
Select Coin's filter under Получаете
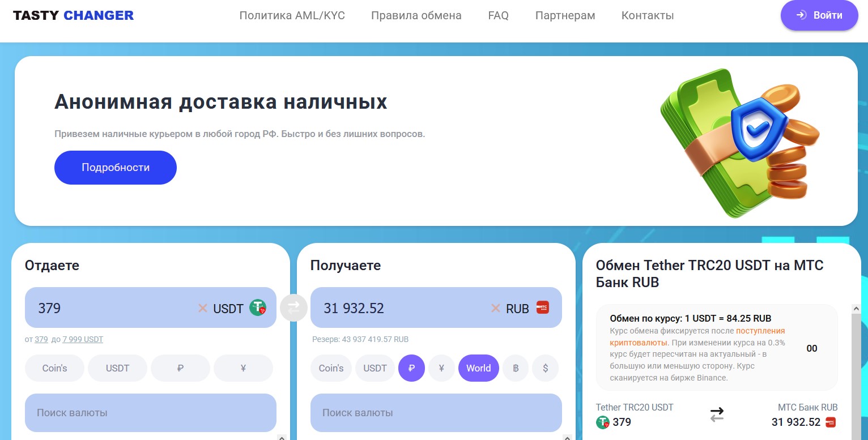point(331,368)
